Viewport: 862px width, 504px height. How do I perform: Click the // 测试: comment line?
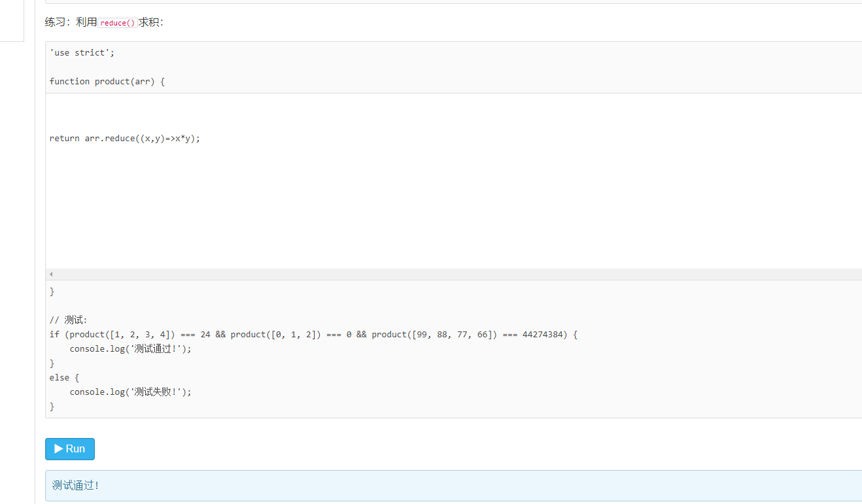pos(68,320)
